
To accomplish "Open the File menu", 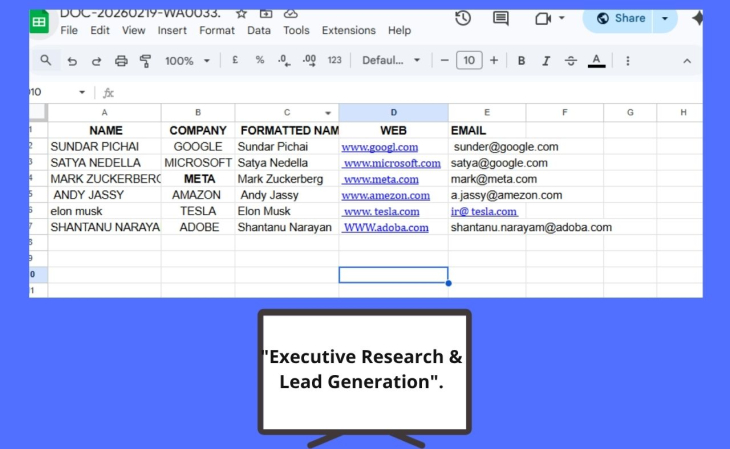I will tap(69, 30).
